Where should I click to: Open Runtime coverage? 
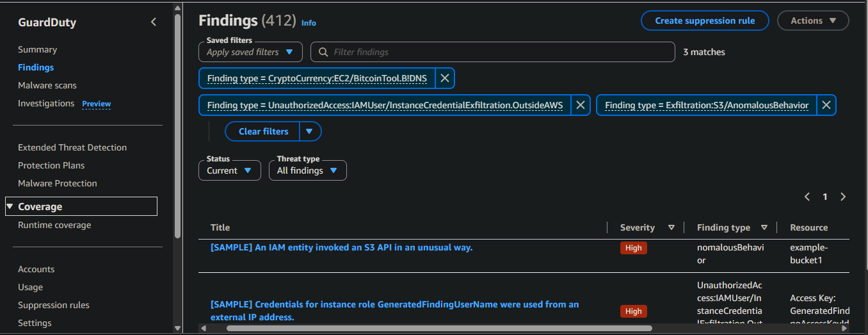pos(54,225)
